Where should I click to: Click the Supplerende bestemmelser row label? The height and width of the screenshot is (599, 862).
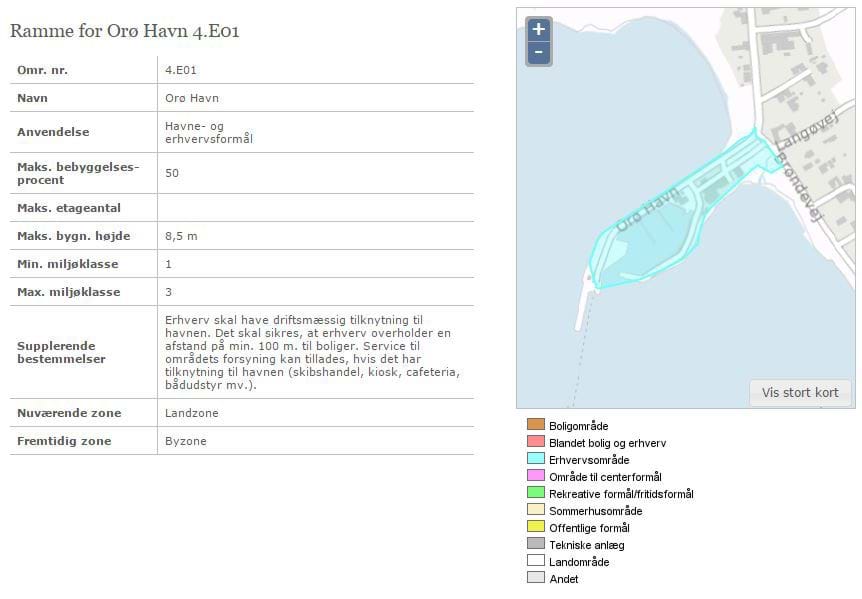tap(61, 352)
